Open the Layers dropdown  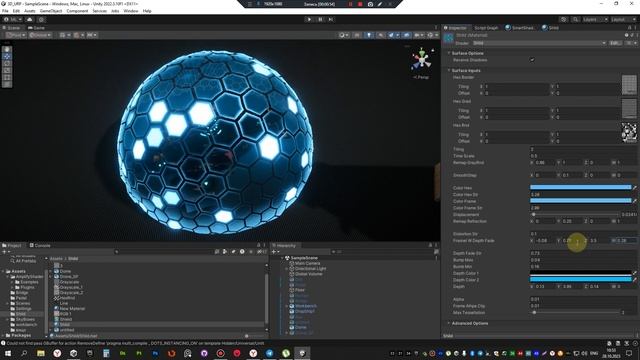coord(595,19)
